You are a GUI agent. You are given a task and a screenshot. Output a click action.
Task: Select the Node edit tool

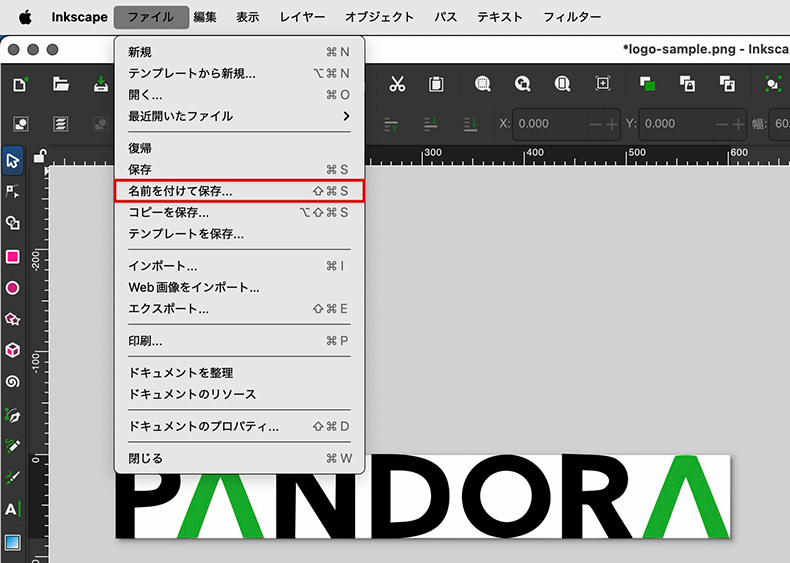13,192
